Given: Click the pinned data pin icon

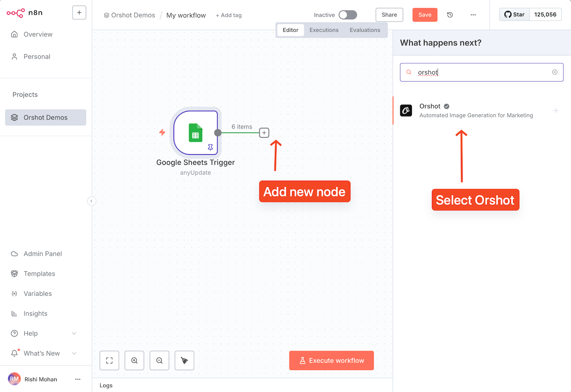Looking at the screenshot, I should coord(210,147).
